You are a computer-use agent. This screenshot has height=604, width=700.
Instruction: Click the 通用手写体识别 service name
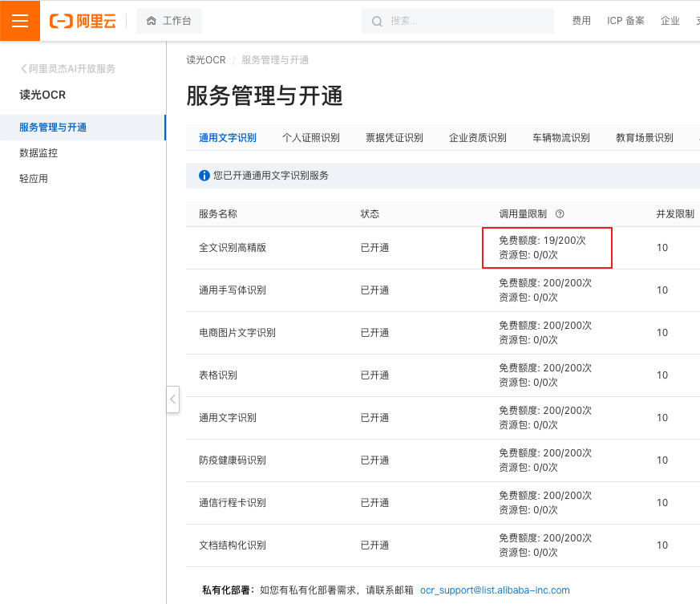pyautogui.click(x=233, y=290)
